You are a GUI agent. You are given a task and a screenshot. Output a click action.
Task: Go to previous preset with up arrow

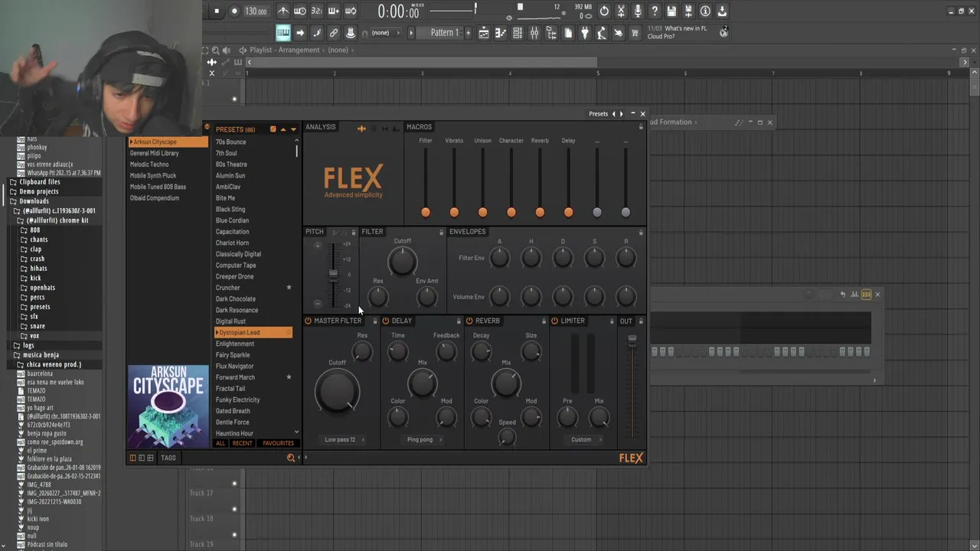[x=283, y=129]
